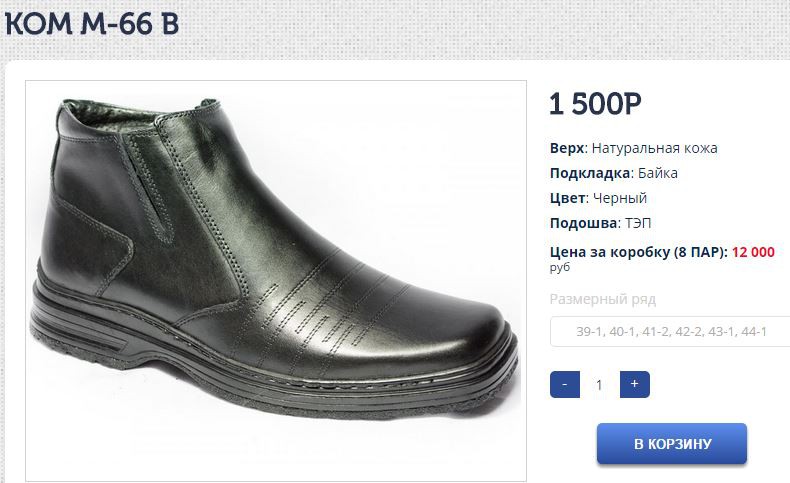Open the black boot product photo
Viewport: 790px width, 483px height.
coord(276,281)
